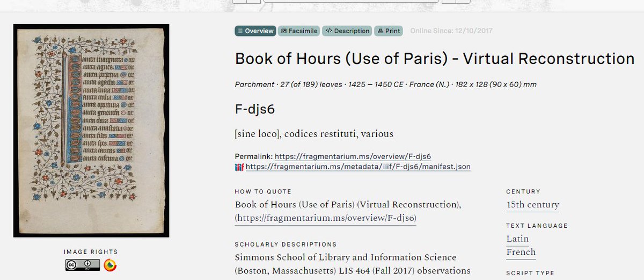644x280 pixels.
Task: Click the HOW TO QUOTE label
Action: point(263,192)
